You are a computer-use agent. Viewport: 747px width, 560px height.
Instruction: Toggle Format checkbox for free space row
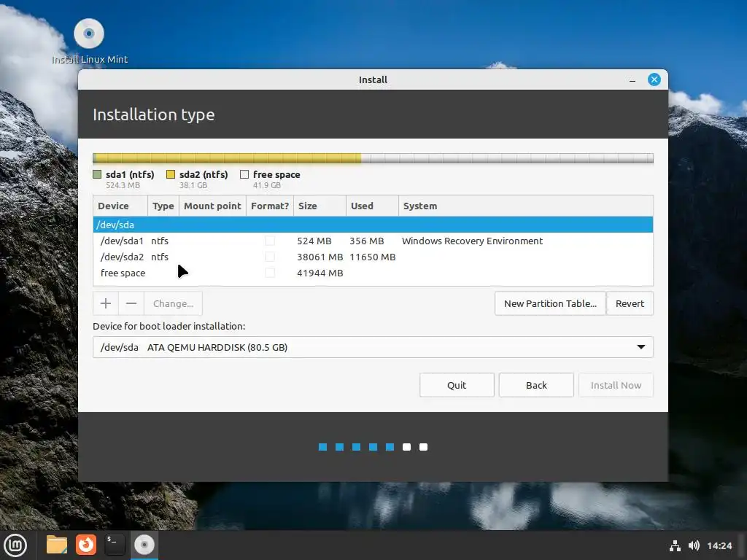[270, 273]
